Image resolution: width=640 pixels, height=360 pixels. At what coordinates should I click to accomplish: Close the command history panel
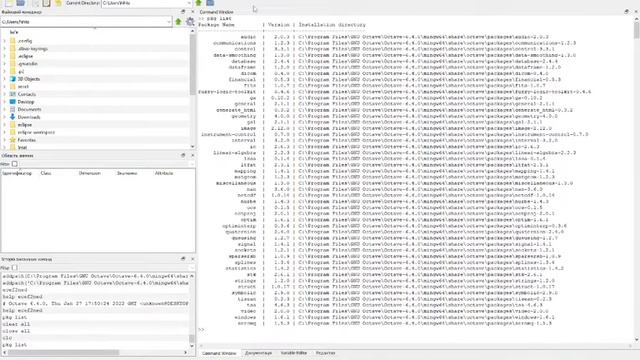point(193,259)
